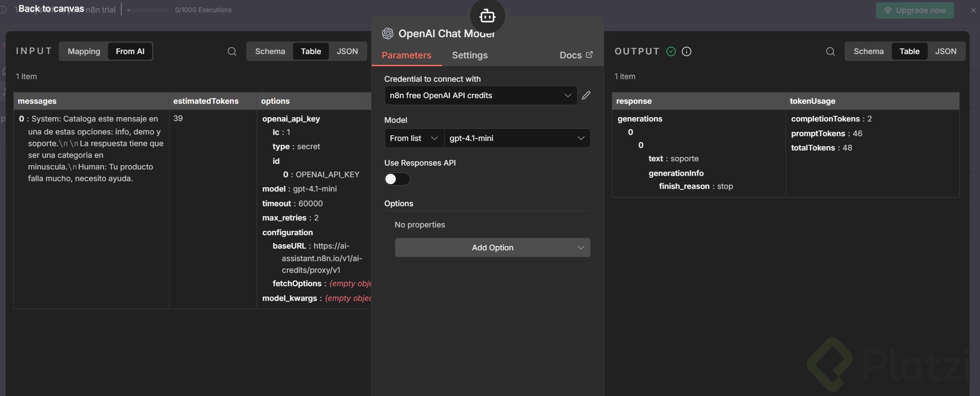Click Back to canvas
980x396 pixels.
[x=51, y=9]
